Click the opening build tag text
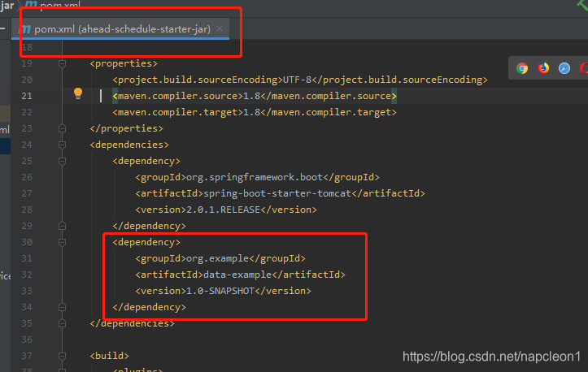This screenshot has width=588, height=372. [x=109, y=356]
